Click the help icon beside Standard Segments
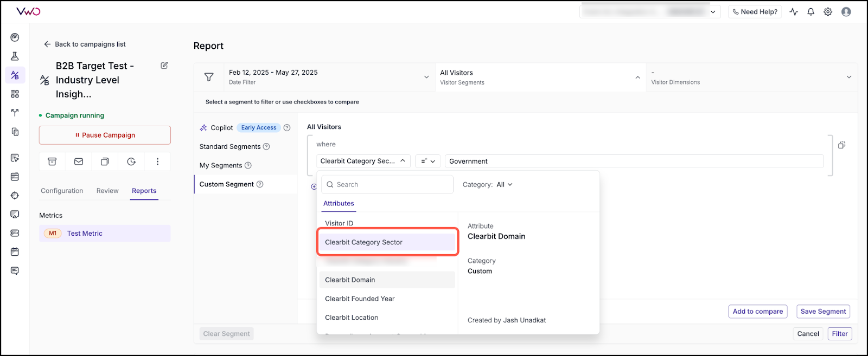Screen dimensions: 868x356 pyautogui.click(x=266, y=147)
